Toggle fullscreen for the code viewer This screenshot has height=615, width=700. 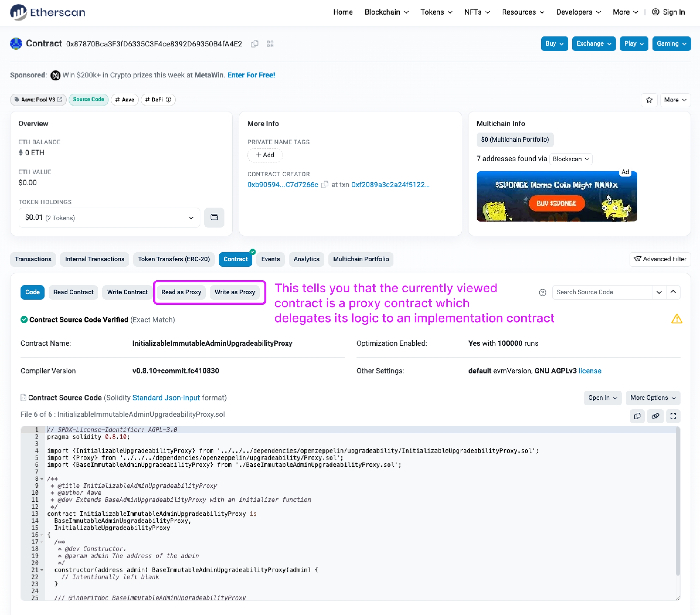(x=673, y=416)
